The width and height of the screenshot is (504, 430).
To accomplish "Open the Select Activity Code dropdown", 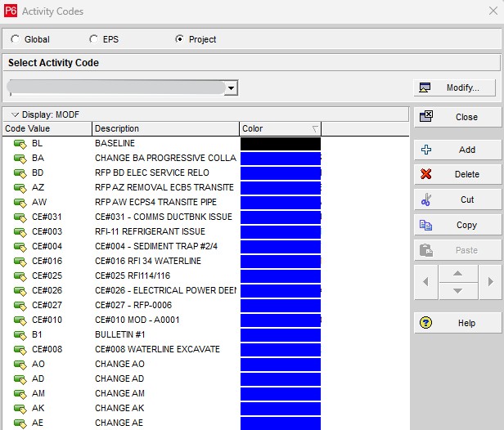I will click(232, 88).
